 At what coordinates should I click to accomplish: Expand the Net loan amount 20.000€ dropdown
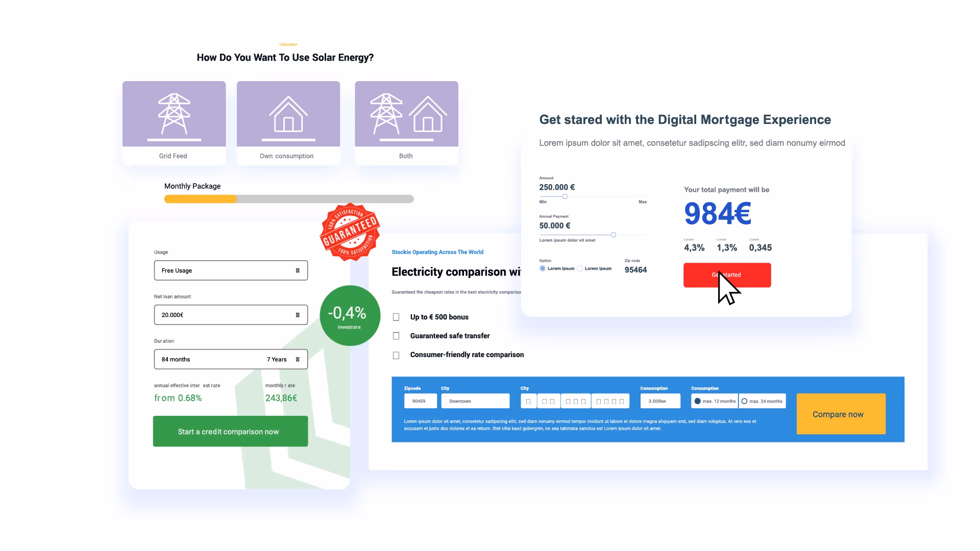click(x=231, y=315)
